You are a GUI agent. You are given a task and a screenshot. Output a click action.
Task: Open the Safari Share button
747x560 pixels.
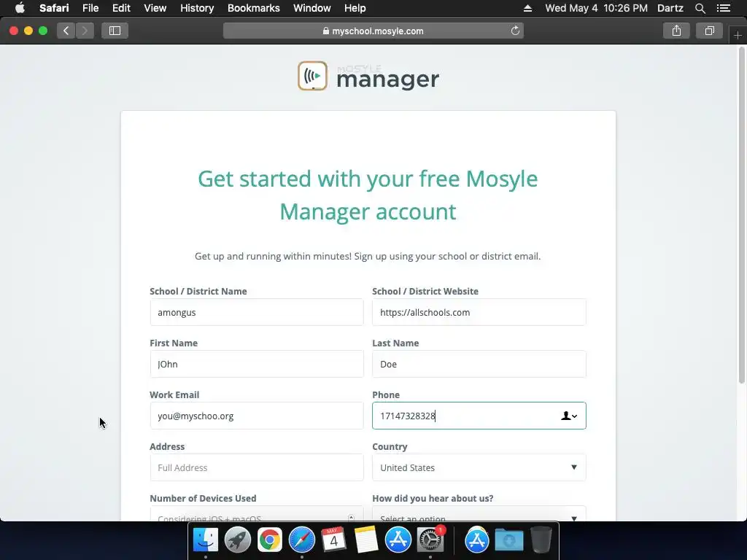[x=676, y=31]
